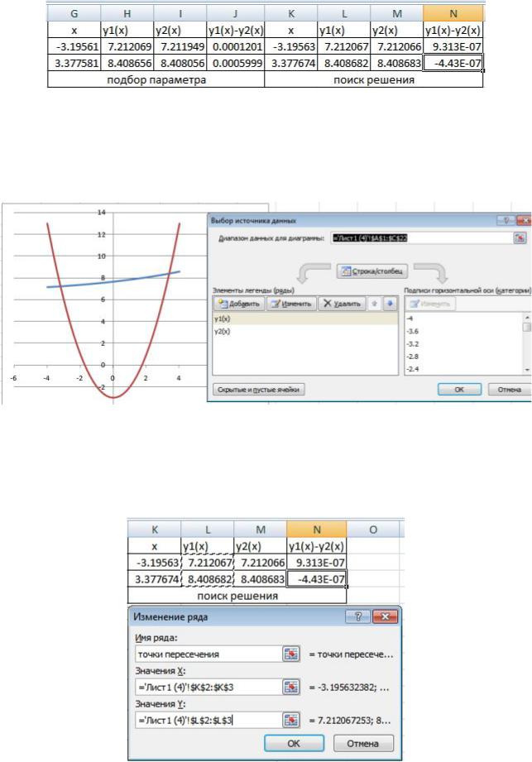Viewport: 532px width, 762px height.
Task: Select y2(x) series in legend entries list
Action: click(x=305, y=332)
